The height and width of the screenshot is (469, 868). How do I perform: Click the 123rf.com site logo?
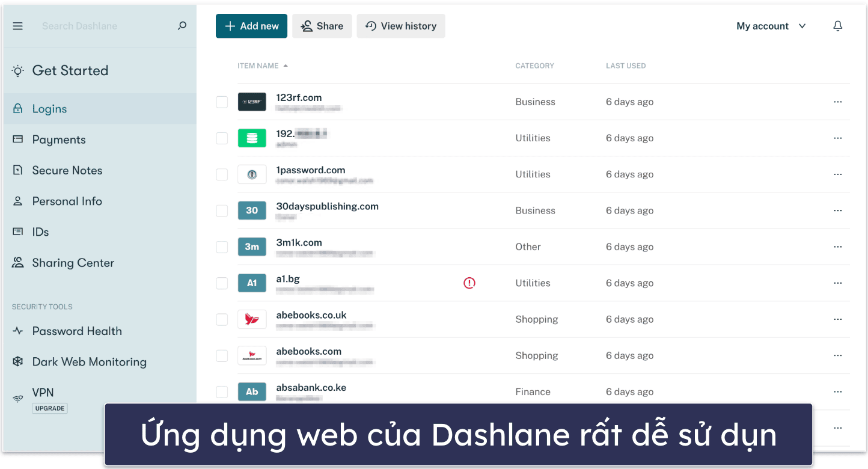point(252,102)
